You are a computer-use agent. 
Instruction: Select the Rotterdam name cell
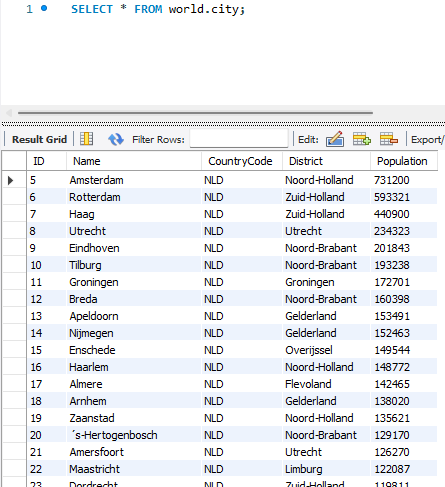coord(134,197)
